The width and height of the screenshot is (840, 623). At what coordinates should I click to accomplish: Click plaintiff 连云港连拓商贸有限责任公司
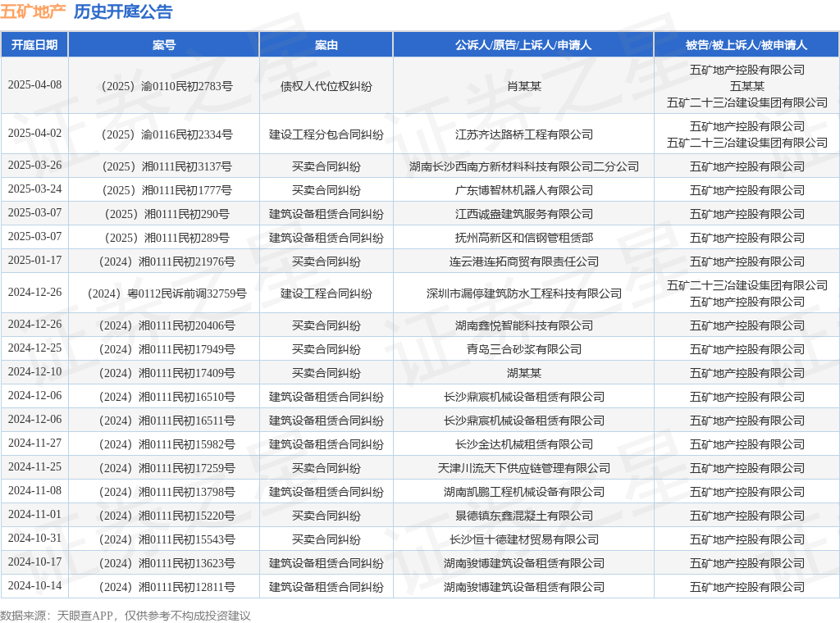524,261
